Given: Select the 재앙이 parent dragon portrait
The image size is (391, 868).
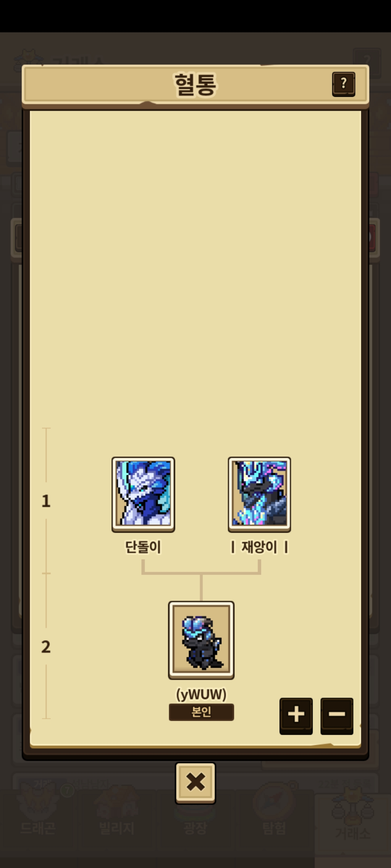Looking at the screenshot, I should tap(259, 494).
